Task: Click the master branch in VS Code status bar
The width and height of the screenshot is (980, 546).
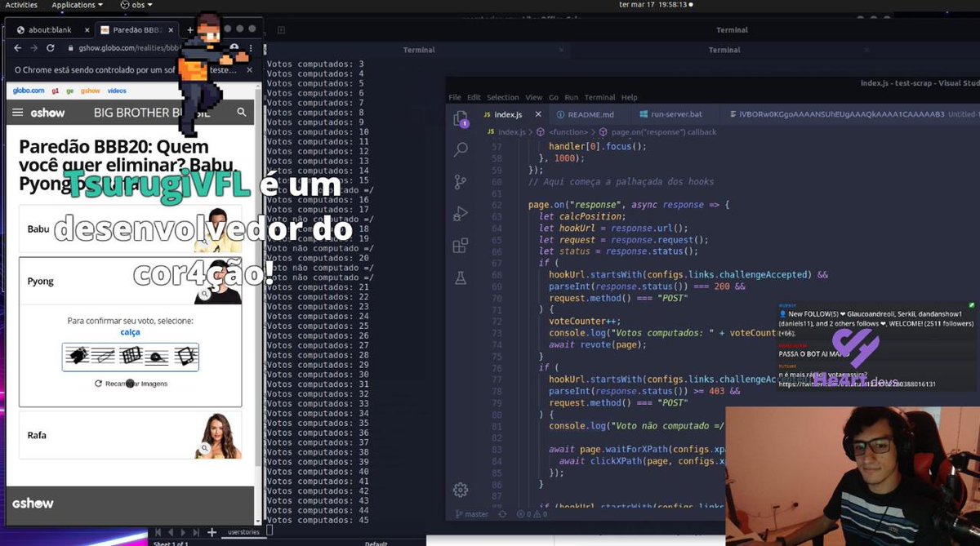Action: (x=471, y=514)
